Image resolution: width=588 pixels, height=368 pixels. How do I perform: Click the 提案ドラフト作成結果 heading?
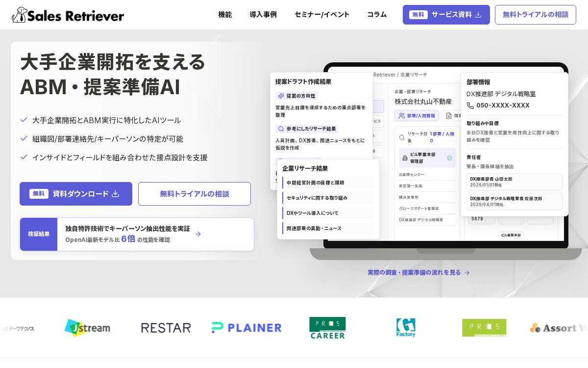(x=303, y=81)
